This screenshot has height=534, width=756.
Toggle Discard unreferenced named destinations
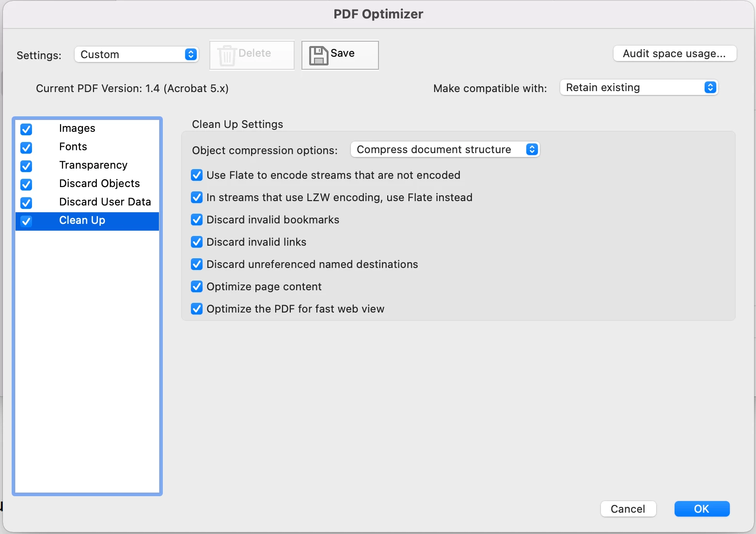(197, 264)
